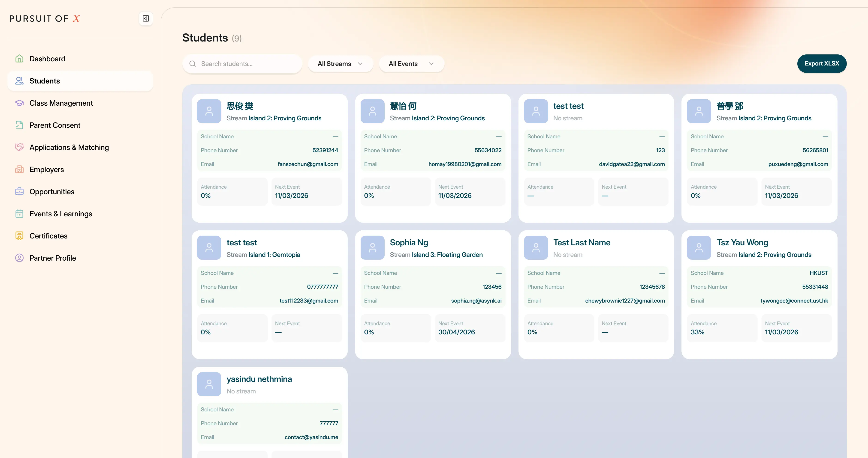
Task: Open Dashboard in the sidebar
Action: click(80, 59)
